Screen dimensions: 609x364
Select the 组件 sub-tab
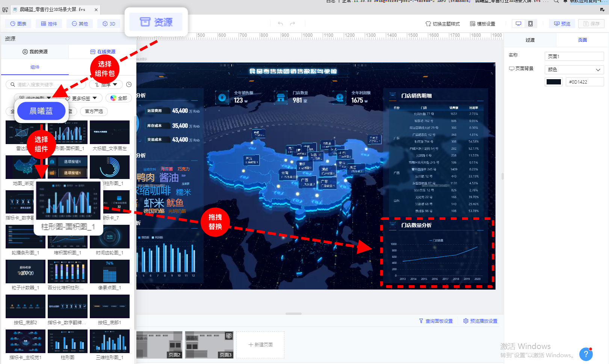pyautogui.click(x=35, y=67)
